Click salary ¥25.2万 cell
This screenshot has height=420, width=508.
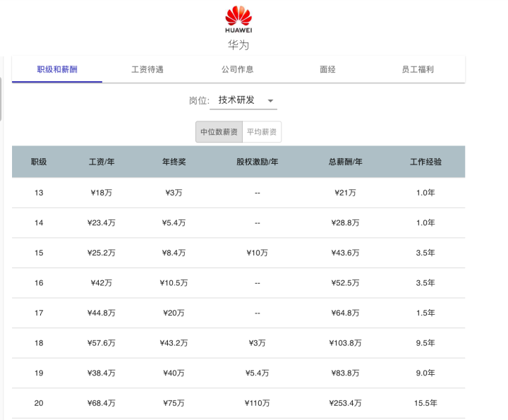[x=102, y=253]
